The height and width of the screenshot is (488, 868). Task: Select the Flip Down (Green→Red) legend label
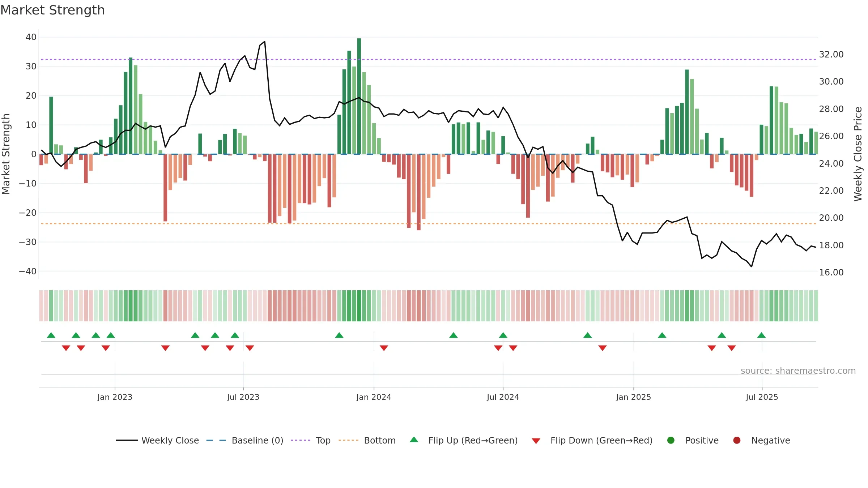pos(601,440)
